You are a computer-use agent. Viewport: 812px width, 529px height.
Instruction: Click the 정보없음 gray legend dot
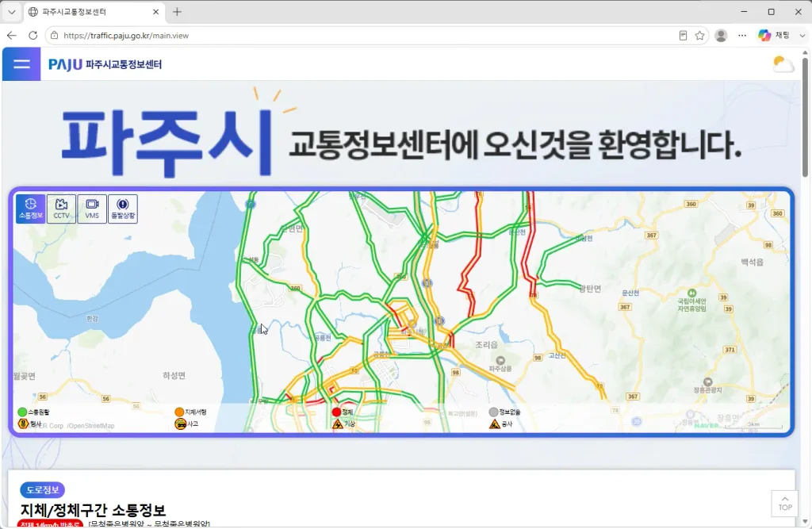[x=493, y=412]
